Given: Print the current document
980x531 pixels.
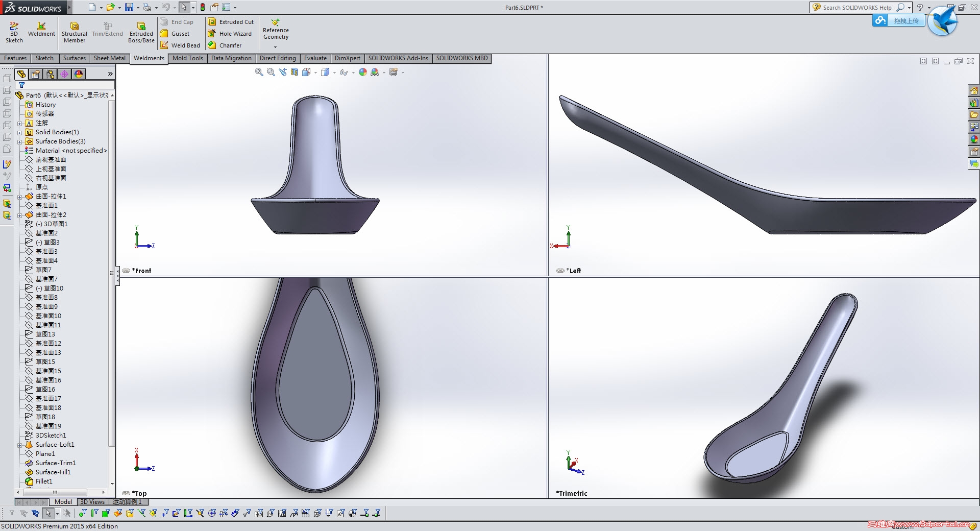Looking at the screenshot, I should [147, 7].
